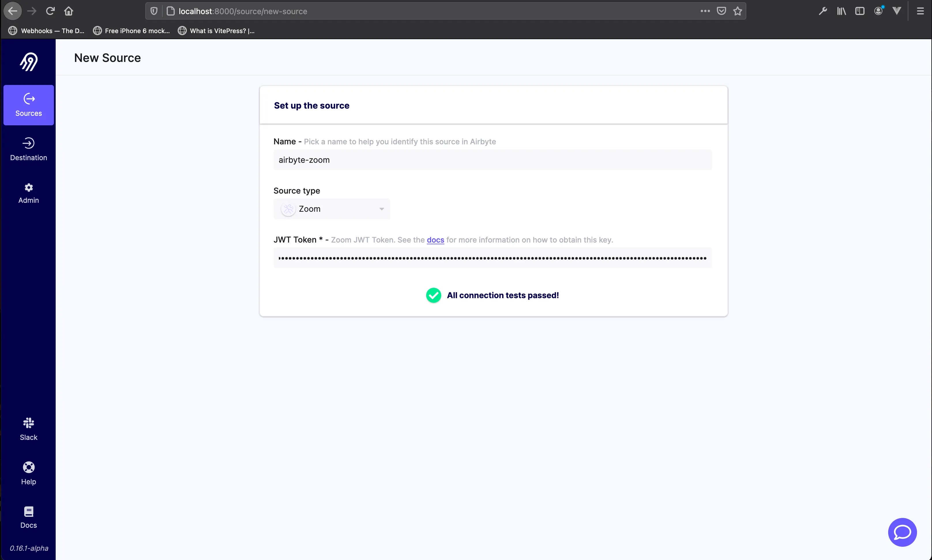Open the page actions ellipsis menu
932x560 pixels.
[705, 11]
